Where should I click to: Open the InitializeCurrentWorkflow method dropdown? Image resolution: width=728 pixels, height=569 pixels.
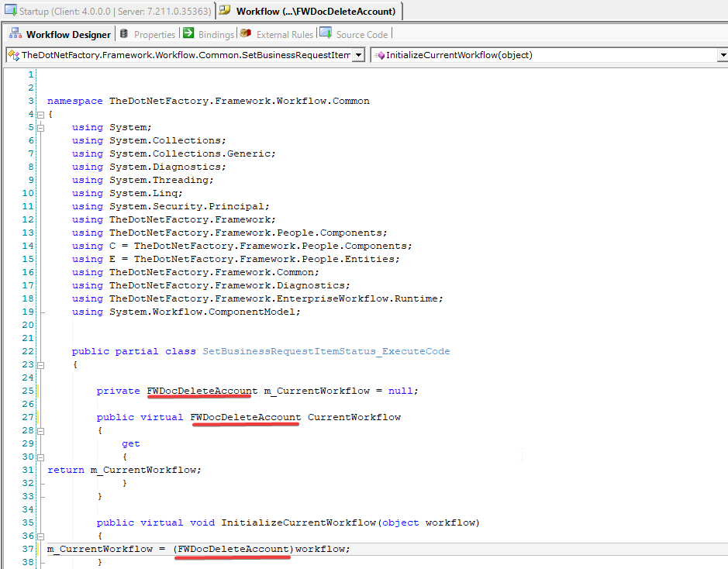[x=722, y=54]
